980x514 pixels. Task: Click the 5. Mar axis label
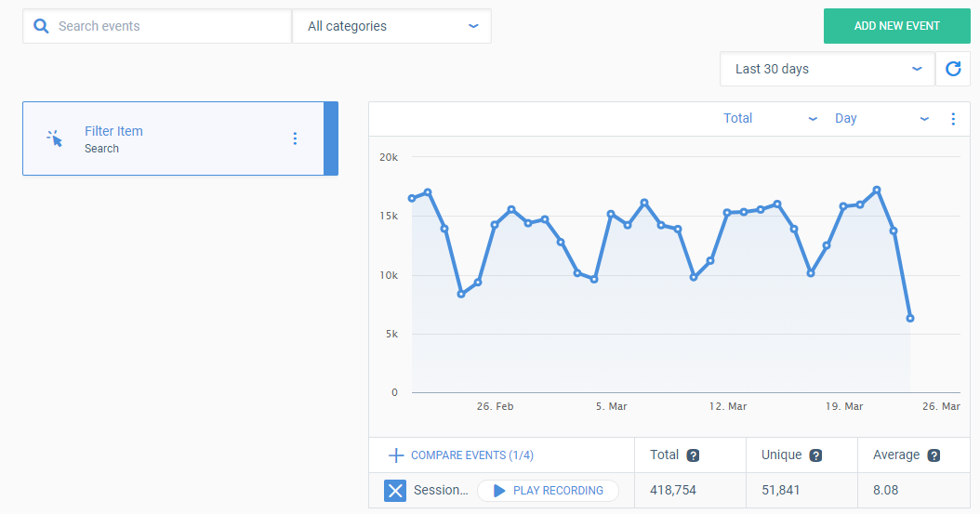[x=611, y=406]
